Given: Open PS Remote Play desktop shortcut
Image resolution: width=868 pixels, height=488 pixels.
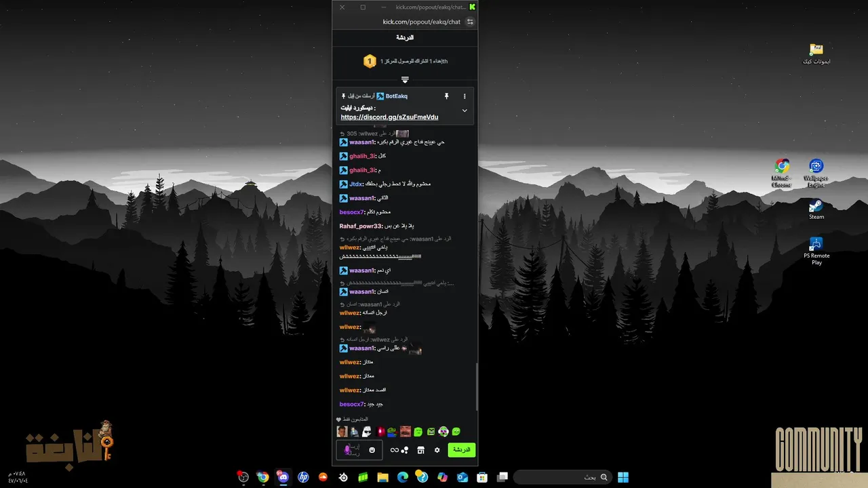Looking at the screenshot, I should [x=816, y=251].
